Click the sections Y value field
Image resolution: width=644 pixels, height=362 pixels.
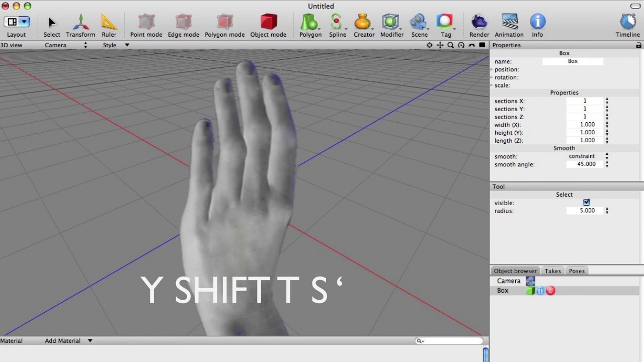click(x=585, y=109)
